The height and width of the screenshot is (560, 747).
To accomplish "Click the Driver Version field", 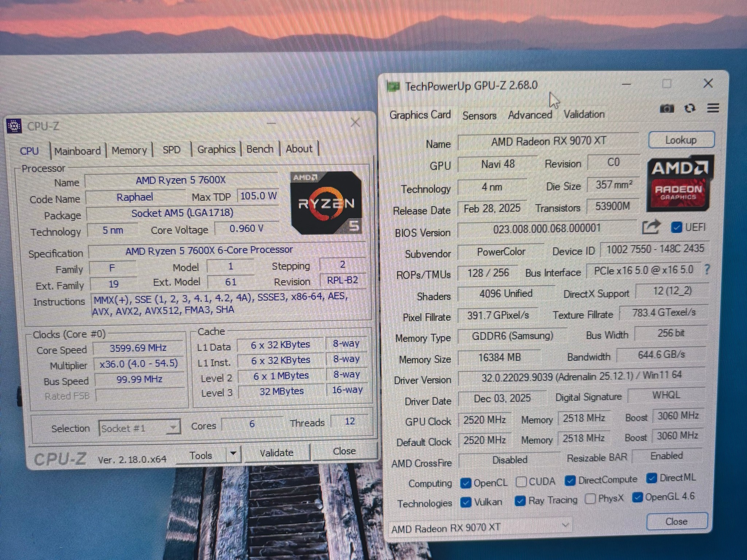I will (x=581, y=376).
